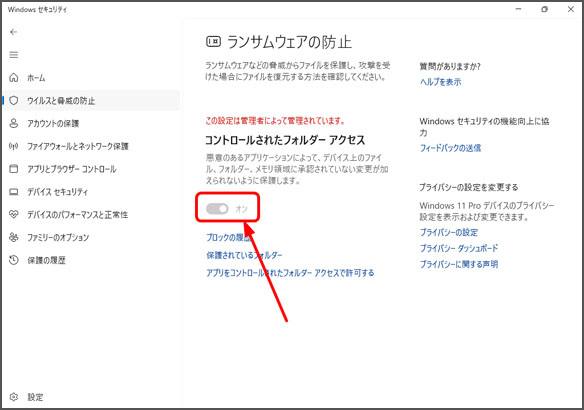Click the person icon for account protection
The height and width of the screenshot is (410, 584).
(14, 123)
